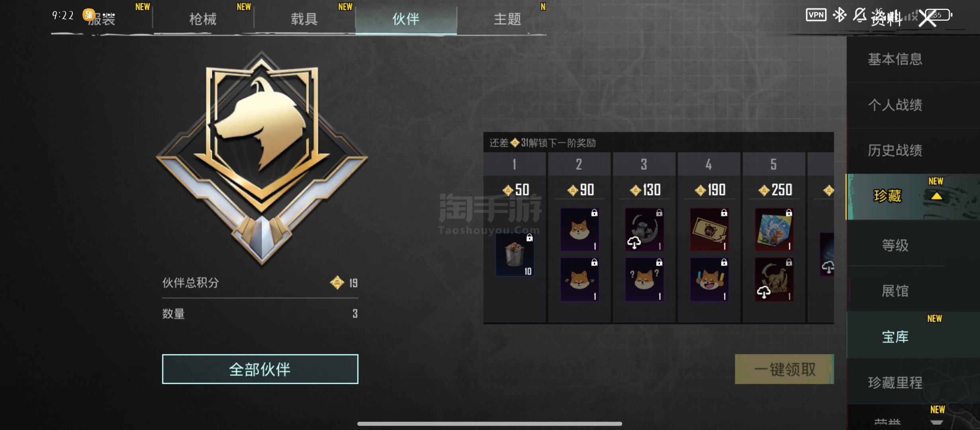The height and width of the screenshot is (430, 980).
Task: Open the 主题 tab
Action: [x=507, y=19]
